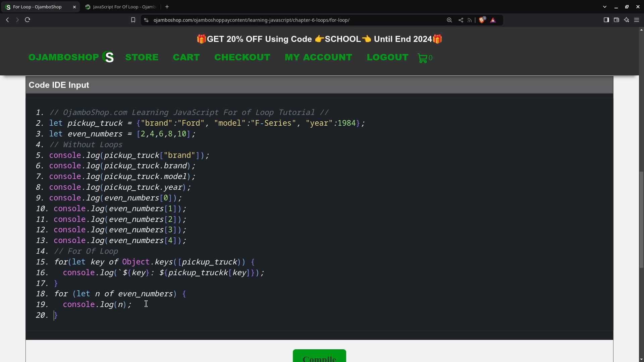
Task: Go to MY ACCOUNT page
Action: pyautogui.click(x=318, y=57)
